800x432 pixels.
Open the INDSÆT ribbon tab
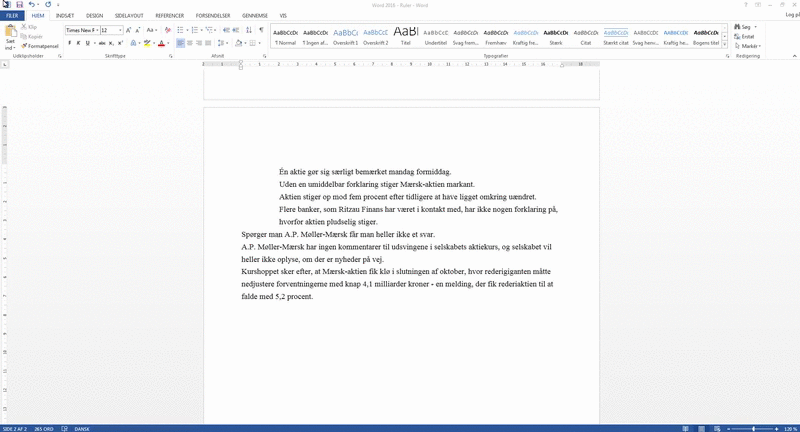64,16
